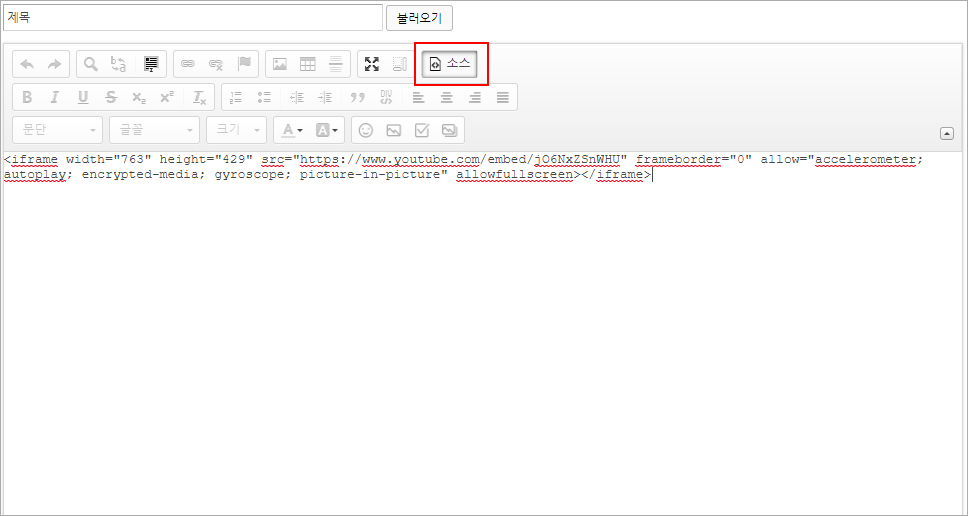The height and width of the screenshot is (516, 968).
Task: Insert an anchor with the flag icon
Action: 244,64
